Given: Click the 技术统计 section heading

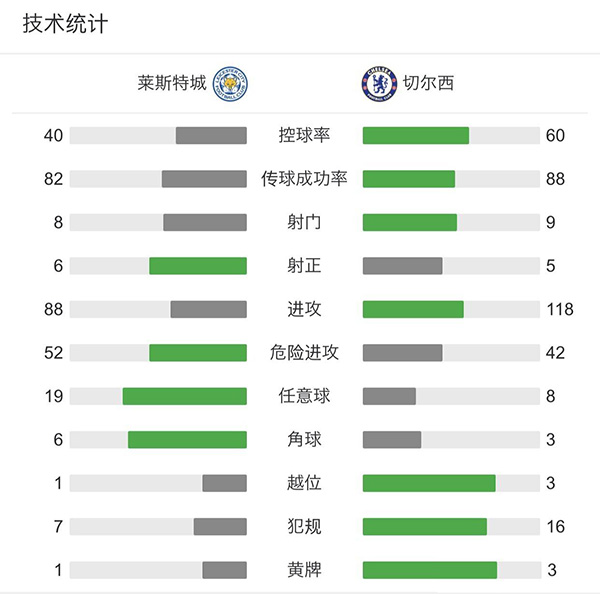Looking at the screenshot, I should click(x=65, y=25).
